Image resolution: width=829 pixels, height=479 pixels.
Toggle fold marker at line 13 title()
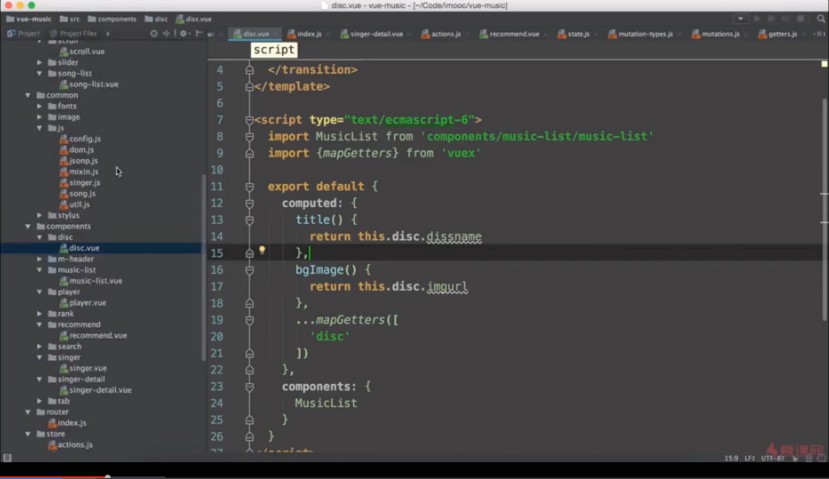tap(250, 220)
